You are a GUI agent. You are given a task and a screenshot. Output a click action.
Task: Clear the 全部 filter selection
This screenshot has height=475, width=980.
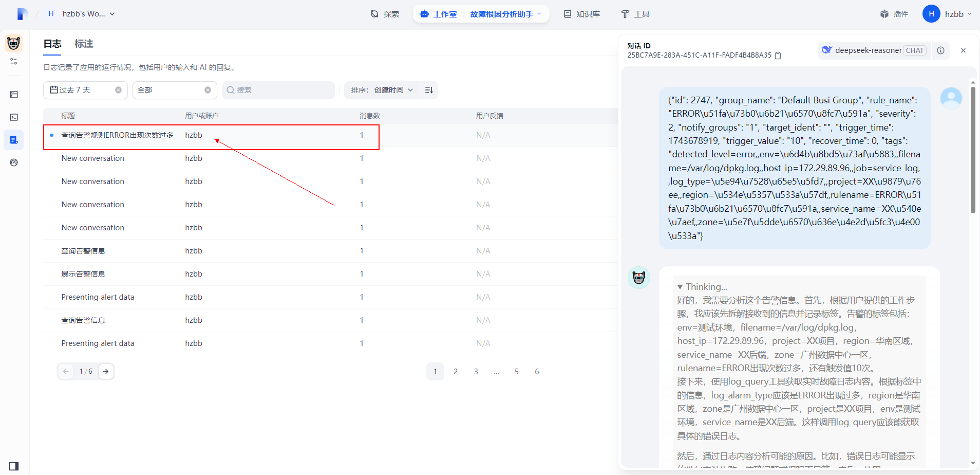coord(208,90)
